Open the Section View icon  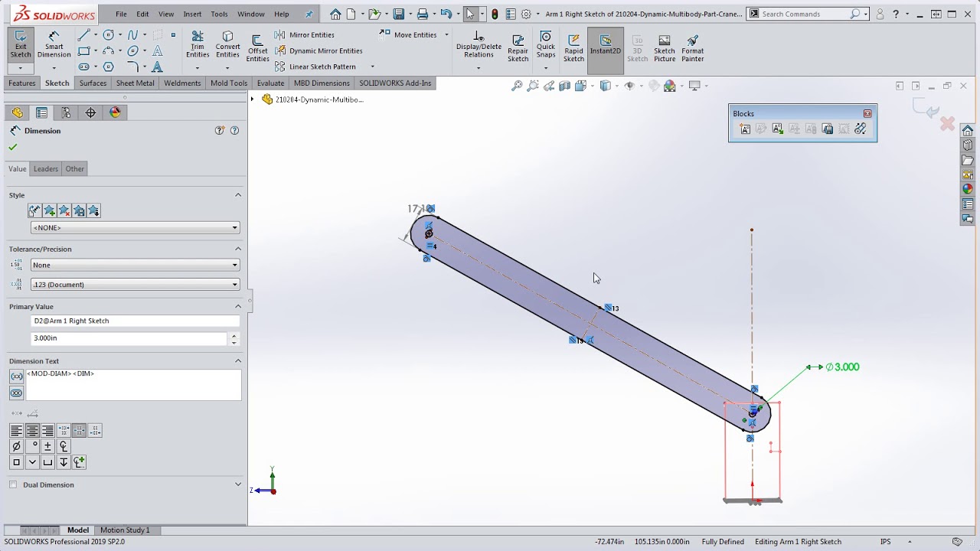click(565, 86)
